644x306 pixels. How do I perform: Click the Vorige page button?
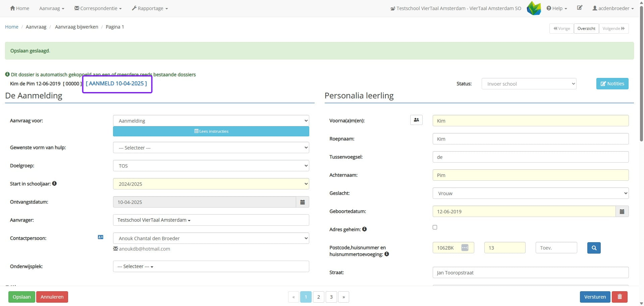click(x=562, y=29)
